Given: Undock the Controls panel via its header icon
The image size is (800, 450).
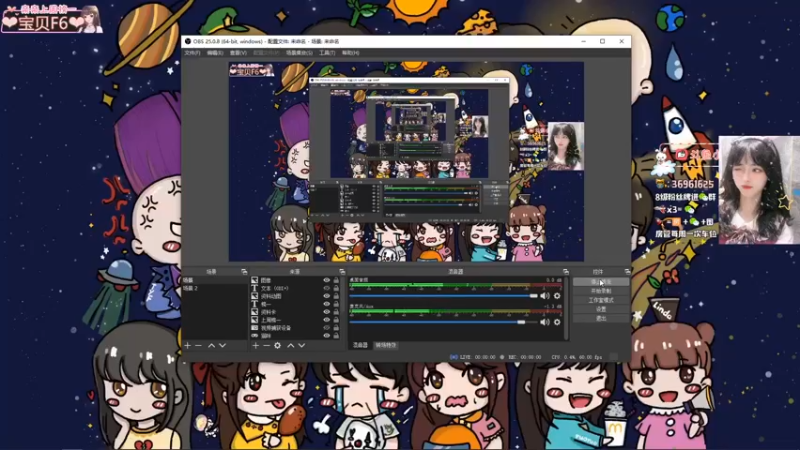Looking at the screenshot, I should click(627, 271).
